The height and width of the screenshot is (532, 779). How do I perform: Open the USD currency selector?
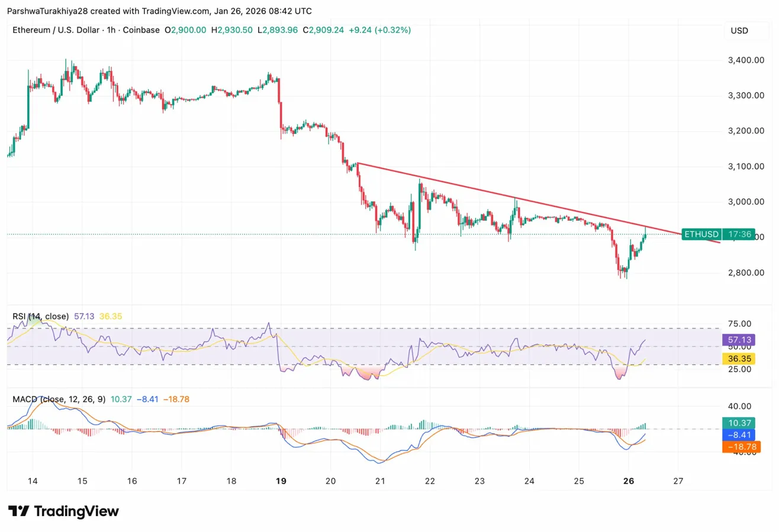[x=740, y=30]
